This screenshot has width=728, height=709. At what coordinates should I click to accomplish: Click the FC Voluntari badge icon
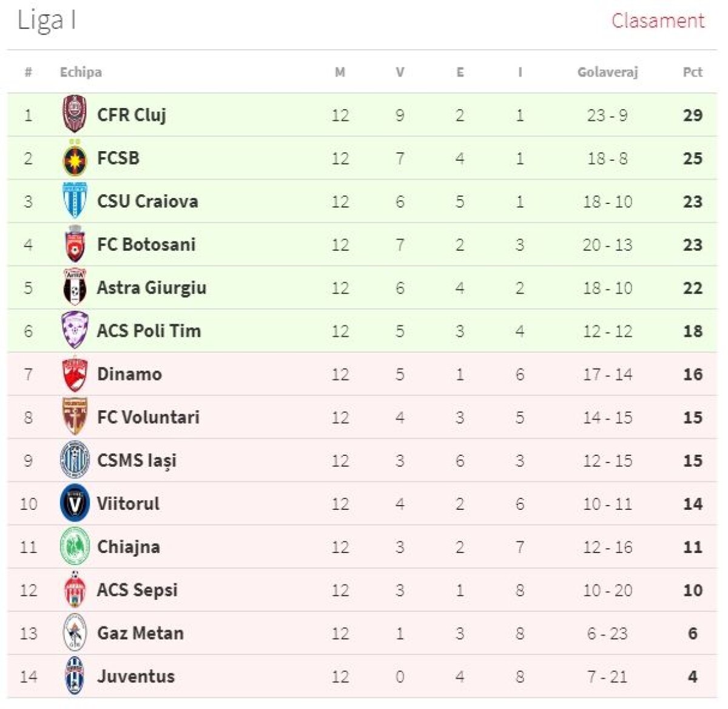click(x=75, y=417)
